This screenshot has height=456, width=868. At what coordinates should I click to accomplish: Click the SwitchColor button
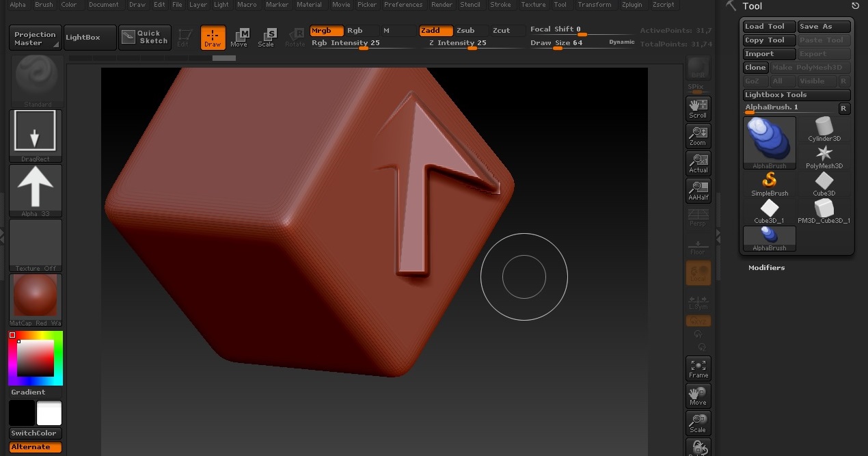point(36,433)
